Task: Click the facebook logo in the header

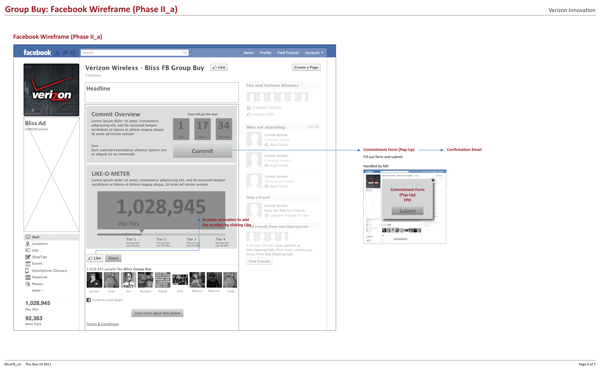Action: (37, 52)
